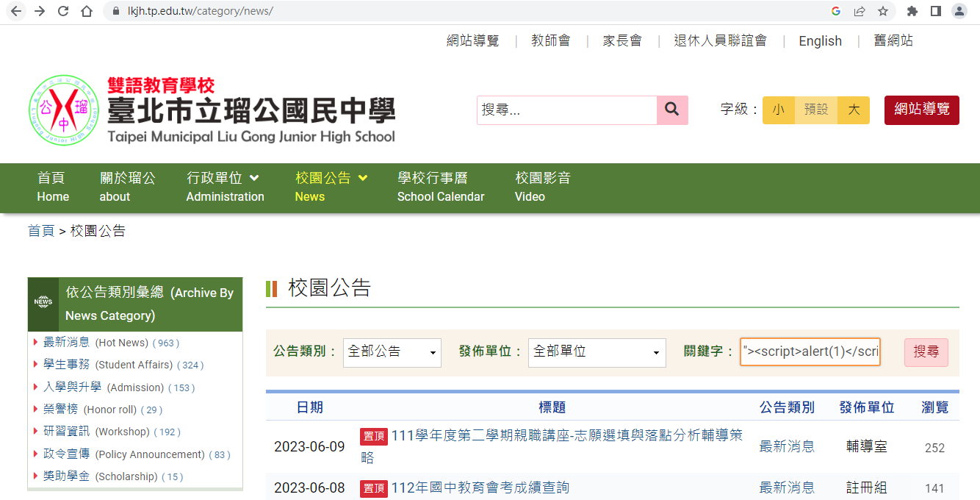
Task: Click date cell 2023-06-09
Action: (x=309, y=447)
